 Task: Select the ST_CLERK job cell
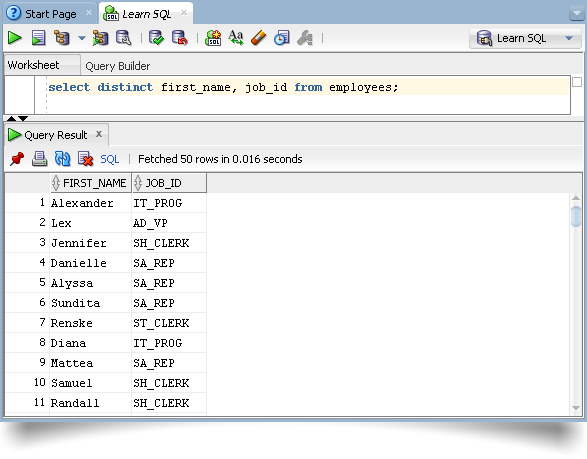point(169,323)
